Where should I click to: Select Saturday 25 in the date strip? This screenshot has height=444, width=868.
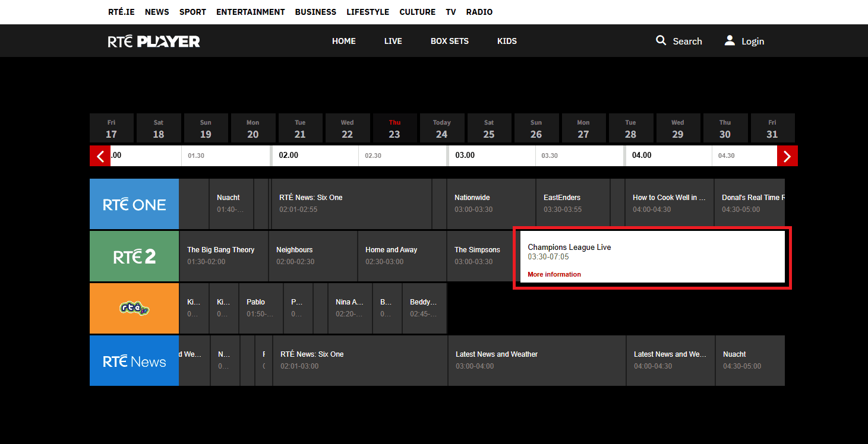point(488,128)
